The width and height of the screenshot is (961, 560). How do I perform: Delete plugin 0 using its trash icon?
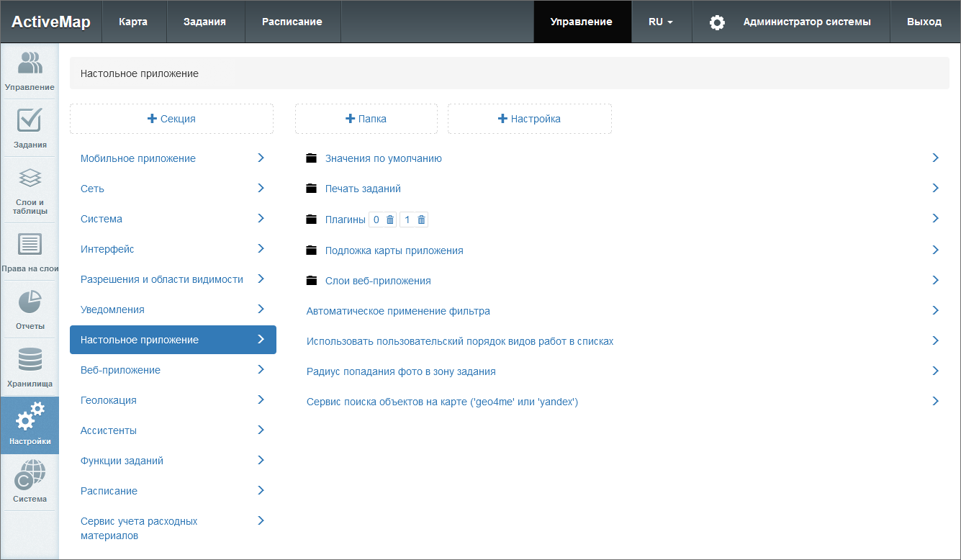(390, 220)
